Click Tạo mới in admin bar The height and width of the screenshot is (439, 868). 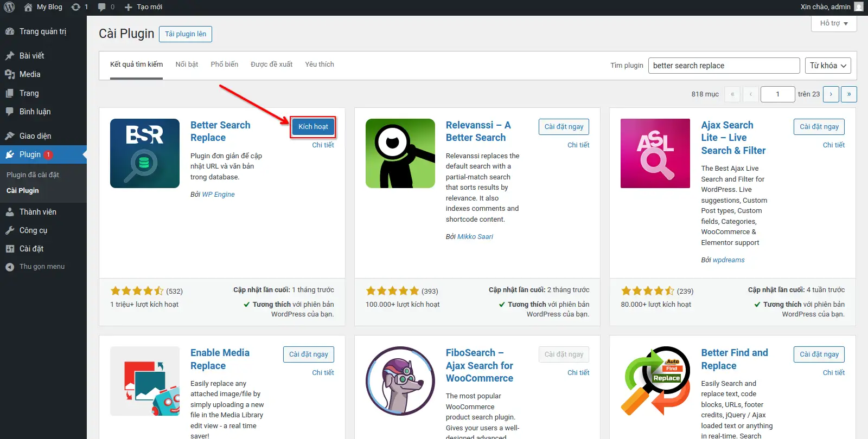click(x=143, y=7)
